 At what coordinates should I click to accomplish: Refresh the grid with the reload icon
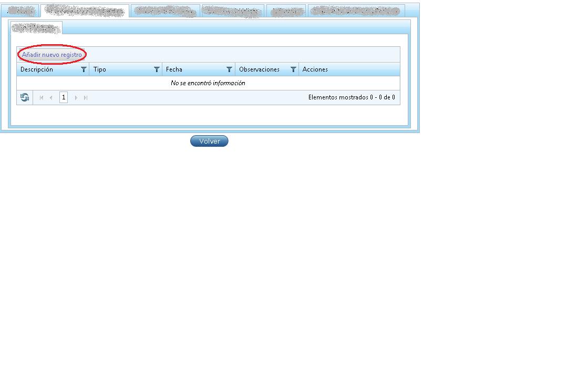[x=25, y=97]
